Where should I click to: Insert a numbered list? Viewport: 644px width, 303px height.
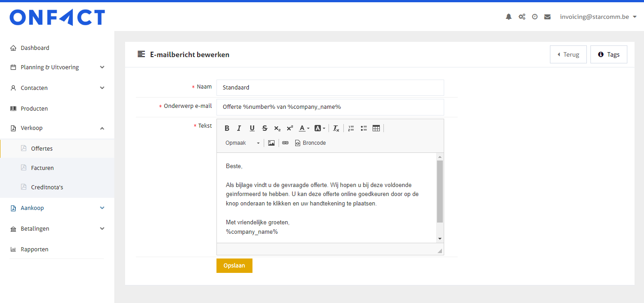[351, 128]
